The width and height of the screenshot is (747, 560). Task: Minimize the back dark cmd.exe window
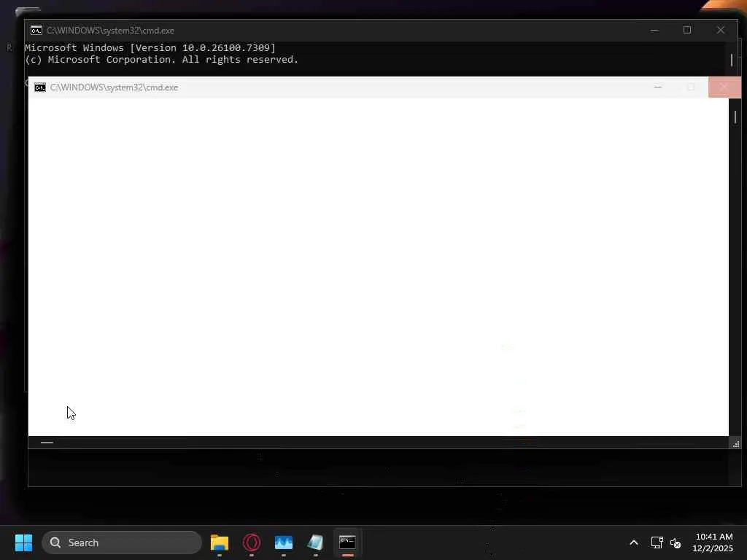(654, 30)
